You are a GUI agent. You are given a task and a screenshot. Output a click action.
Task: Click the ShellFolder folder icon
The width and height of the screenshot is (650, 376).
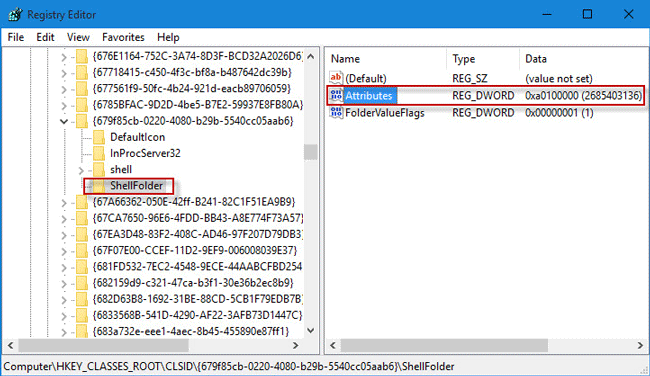[x=99, y=186]
